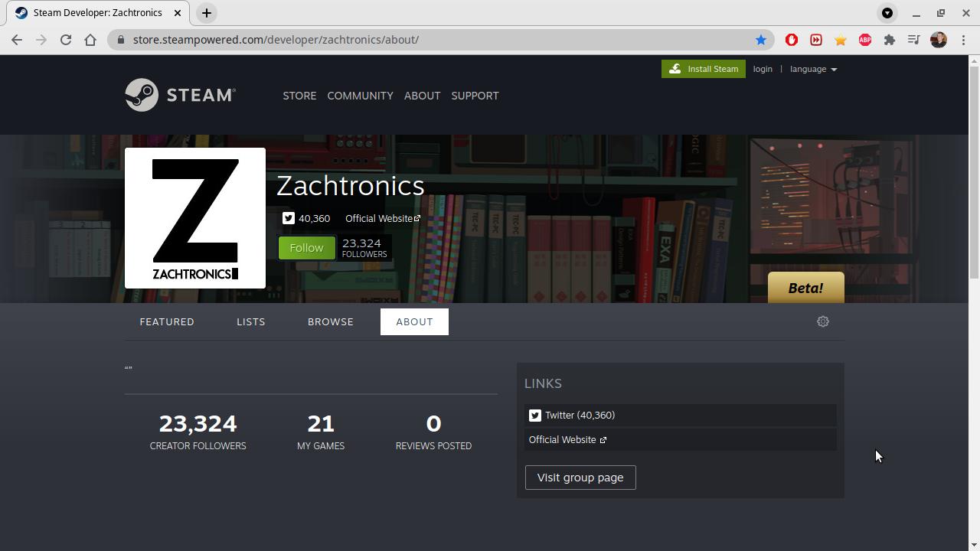The width and height of the screenshot is (980, 551).
Task: Click the Install Steam button
Action: tap(703, 69)
